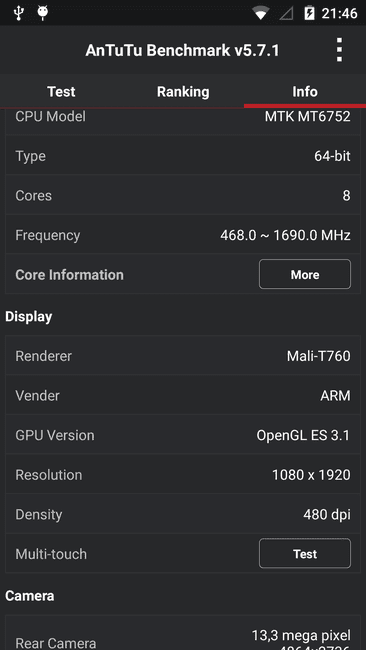366x650 pixels.
Task: Tap the GPU Version row
Action: pyautogui.click(x=183, y=435)
